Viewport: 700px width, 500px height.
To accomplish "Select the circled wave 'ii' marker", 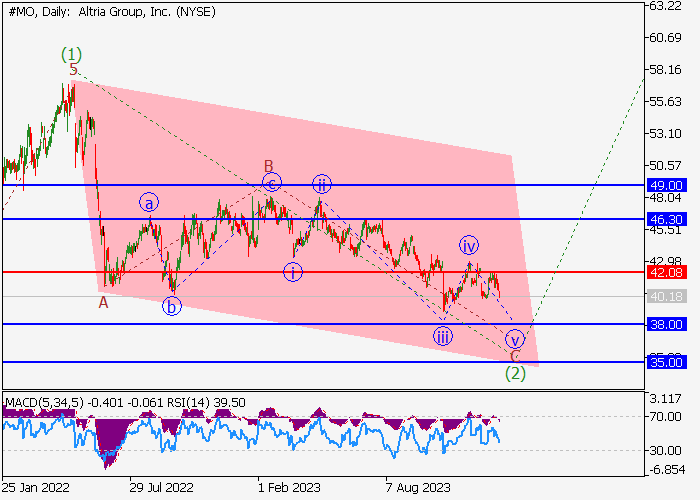I will click(322, 184).
